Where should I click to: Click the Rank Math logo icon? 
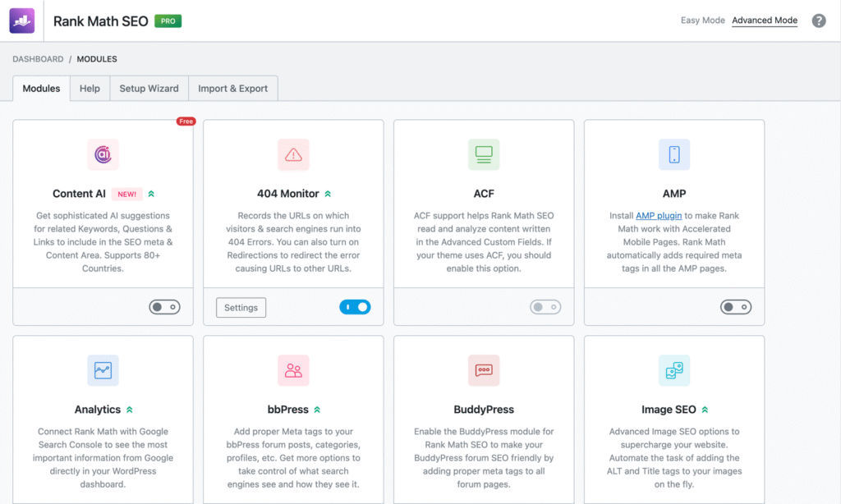tap(22, 21)
